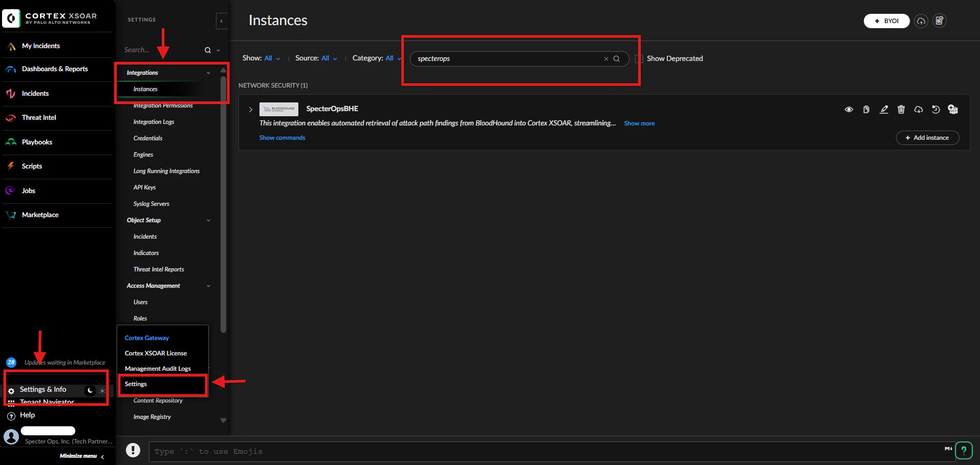Open version history for SpecterOpsBHE
This screenshot has width=980, height=465.
pos(936,109)
